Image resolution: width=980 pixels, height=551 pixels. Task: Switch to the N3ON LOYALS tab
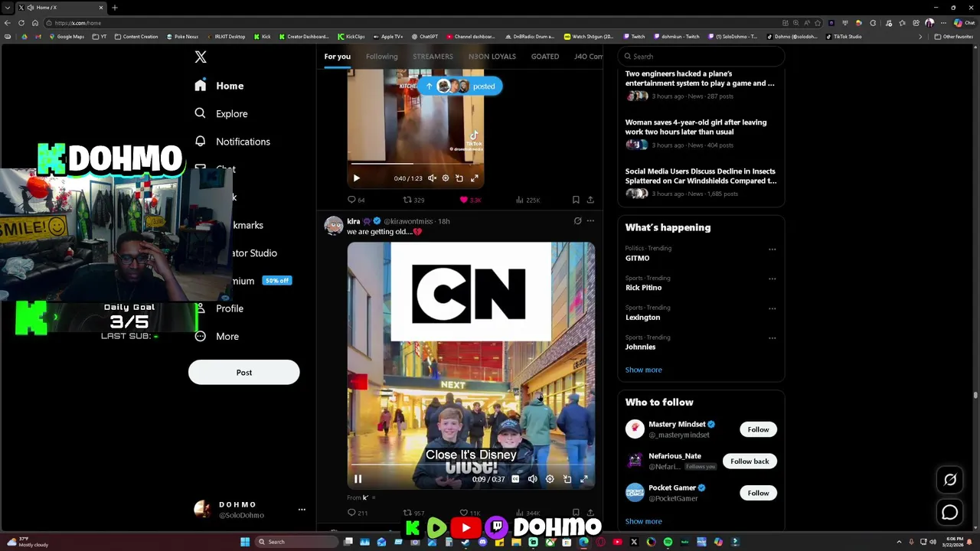492,57
